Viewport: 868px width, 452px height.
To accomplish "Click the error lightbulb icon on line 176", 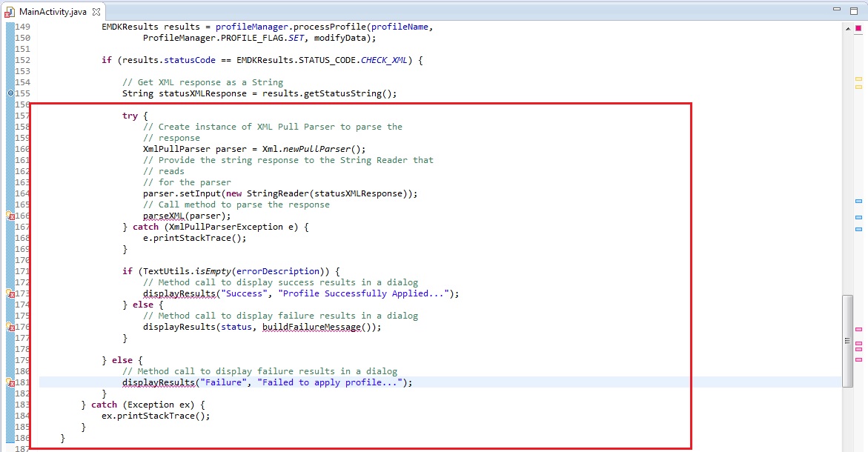I will tap(10, 328).
